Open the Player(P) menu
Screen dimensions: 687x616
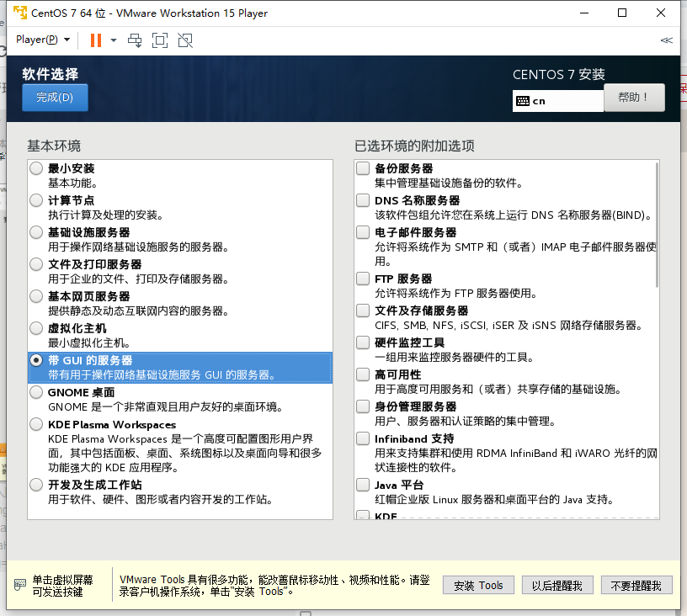(42, 40)
